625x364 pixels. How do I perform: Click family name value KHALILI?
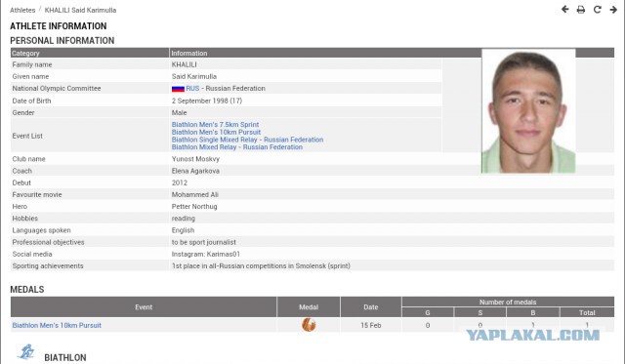185,64
